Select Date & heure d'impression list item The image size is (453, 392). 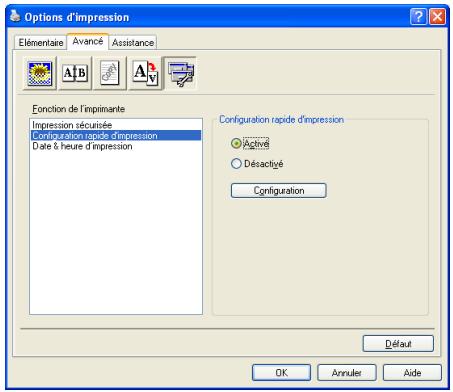[x=116, y=146]
